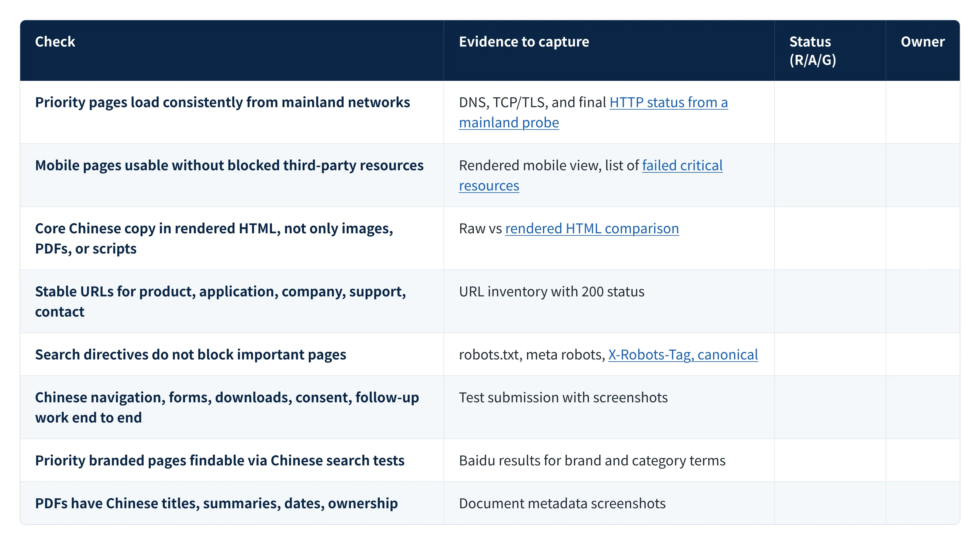
Task: Select 'Priority pages load consistently from mainland networks'
Action: tap(223, 102)
